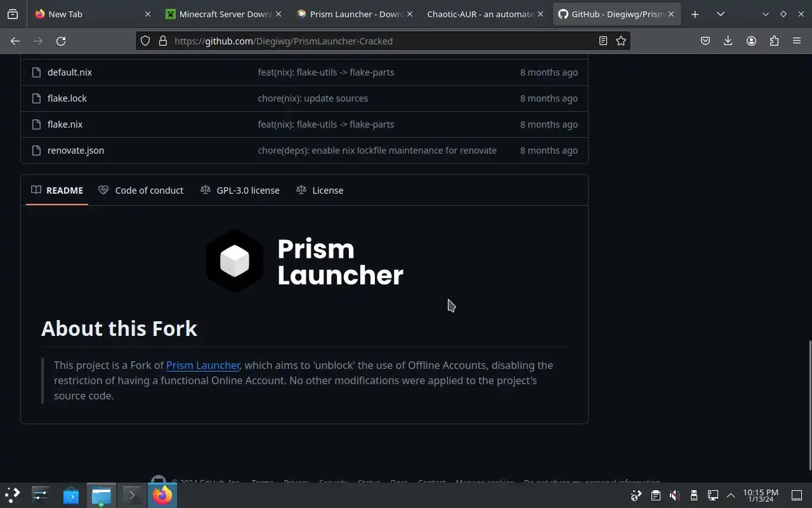The image size is (812, 508).
Task: Expand hidden system tray icons
Action: tap(730, 495)
